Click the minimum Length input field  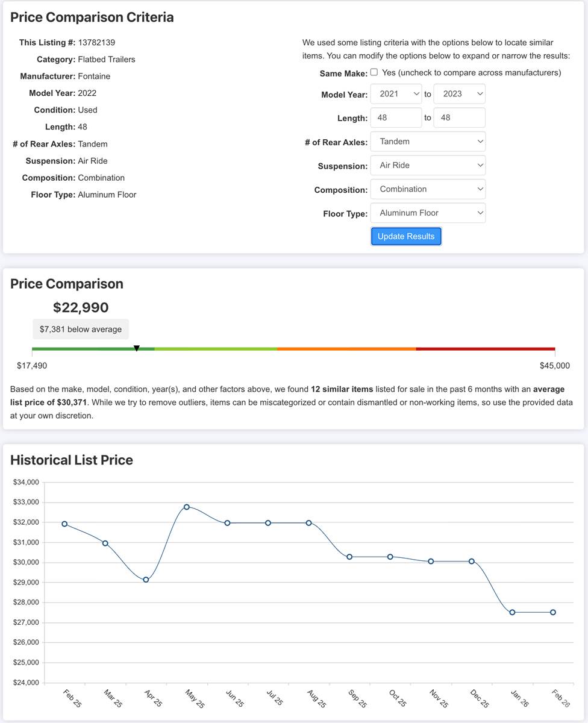tap(396, 118)
